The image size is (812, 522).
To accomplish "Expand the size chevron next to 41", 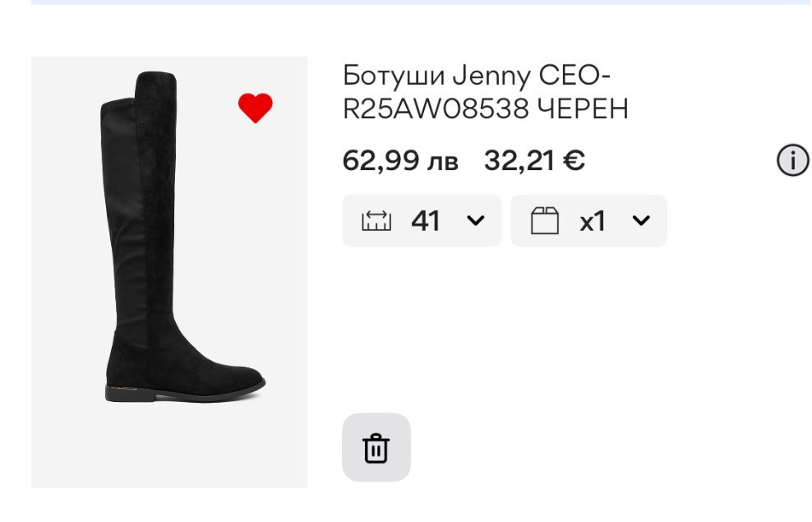I will click(x=475, y=221).
